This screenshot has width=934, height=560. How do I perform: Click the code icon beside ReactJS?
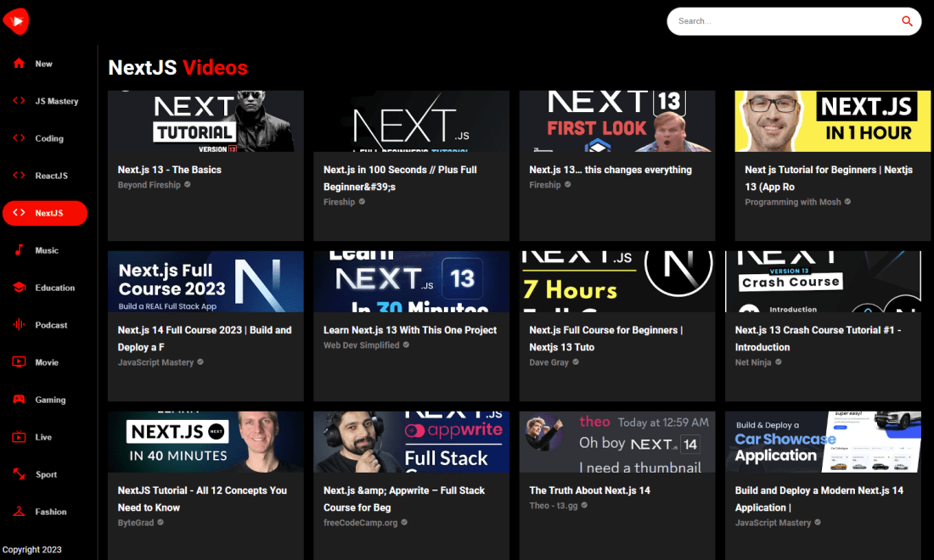point(19,175)
